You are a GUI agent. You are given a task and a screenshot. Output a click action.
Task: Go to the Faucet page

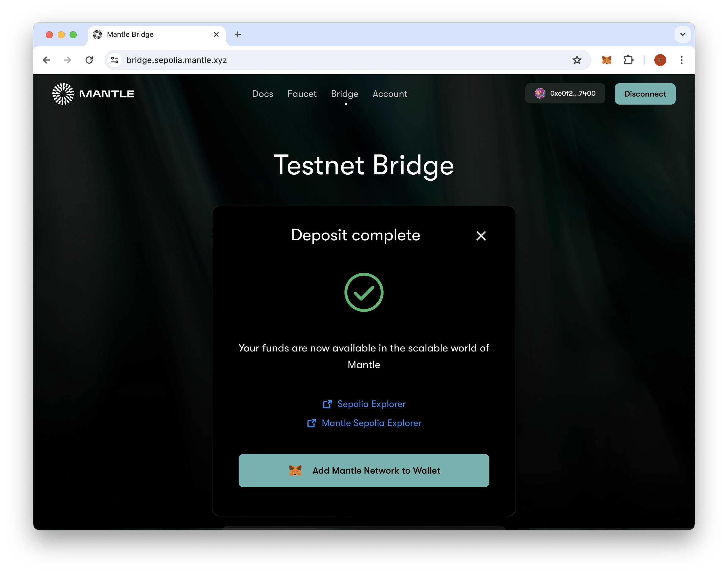[302, 94]
